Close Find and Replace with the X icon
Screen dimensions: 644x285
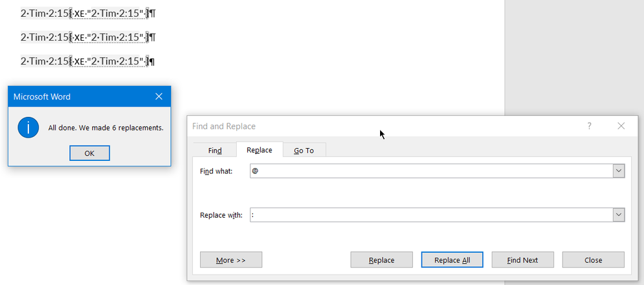(x=621, y=126)
